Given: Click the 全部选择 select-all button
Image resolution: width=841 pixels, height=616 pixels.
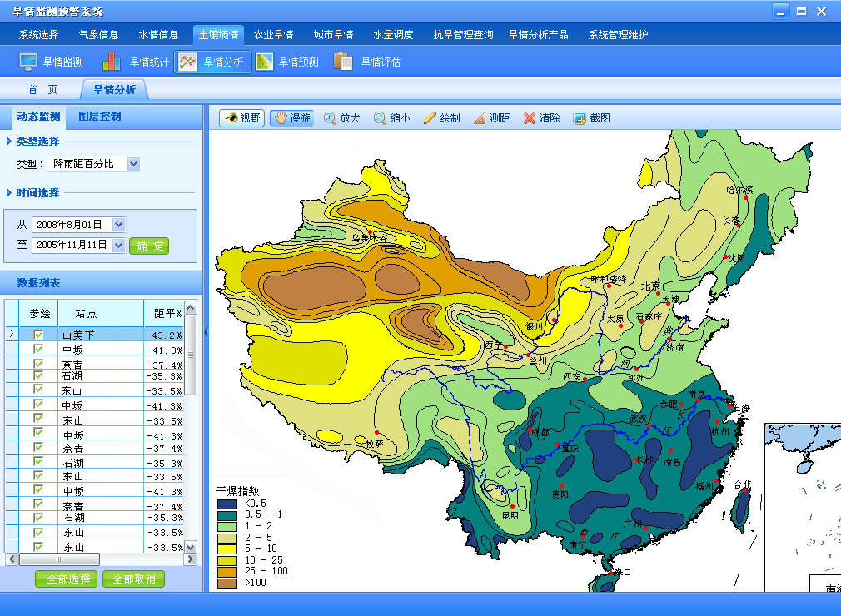Looking at the screenshot, I should (x=67, y=579).
